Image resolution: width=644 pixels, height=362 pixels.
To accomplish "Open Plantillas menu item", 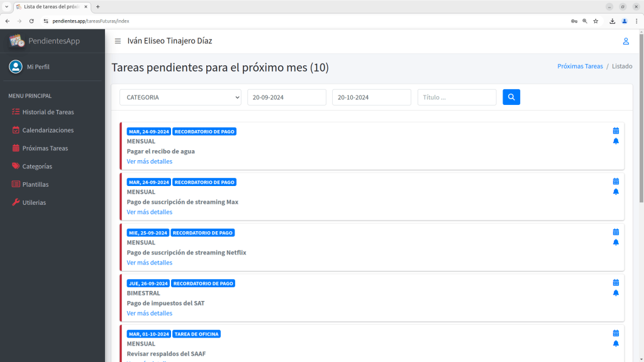I will pyautogui.click(x=35, y=184).
